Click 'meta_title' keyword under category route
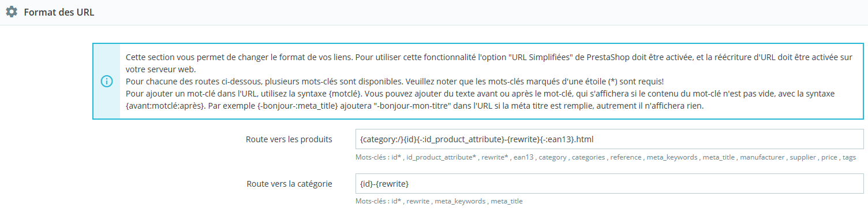The image size is (868, 211). (507, 201)
